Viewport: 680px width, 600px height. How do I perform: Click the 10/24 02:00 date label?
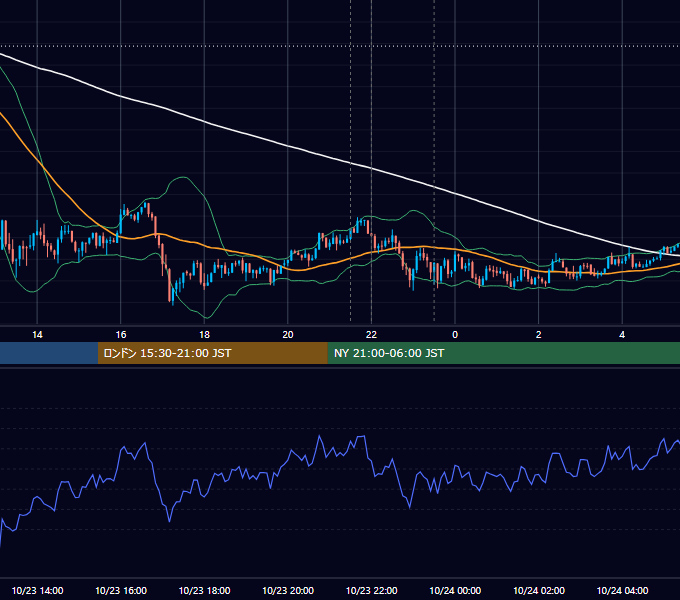tap(539, 590)
